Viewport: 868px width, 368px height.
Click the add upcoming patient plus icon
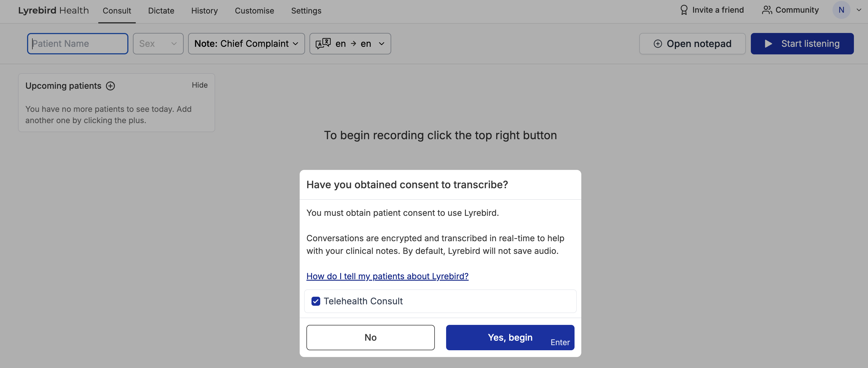(110, 86)
